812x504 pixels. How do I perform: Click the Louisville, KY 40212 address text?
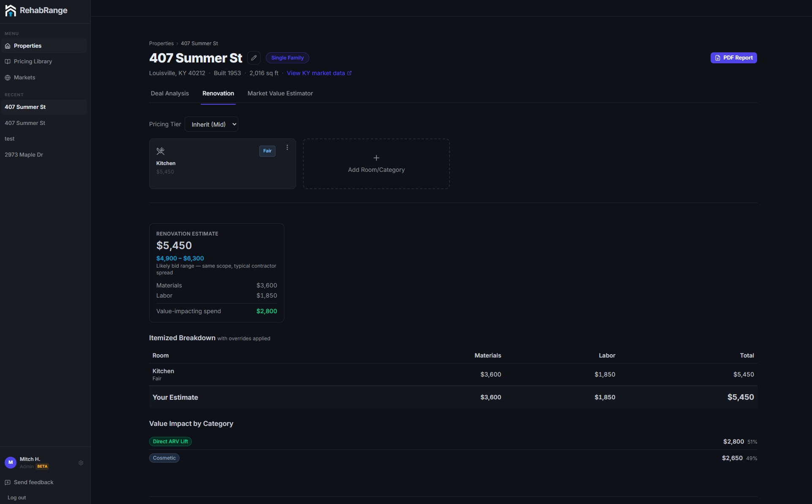[x=177, y=73]
